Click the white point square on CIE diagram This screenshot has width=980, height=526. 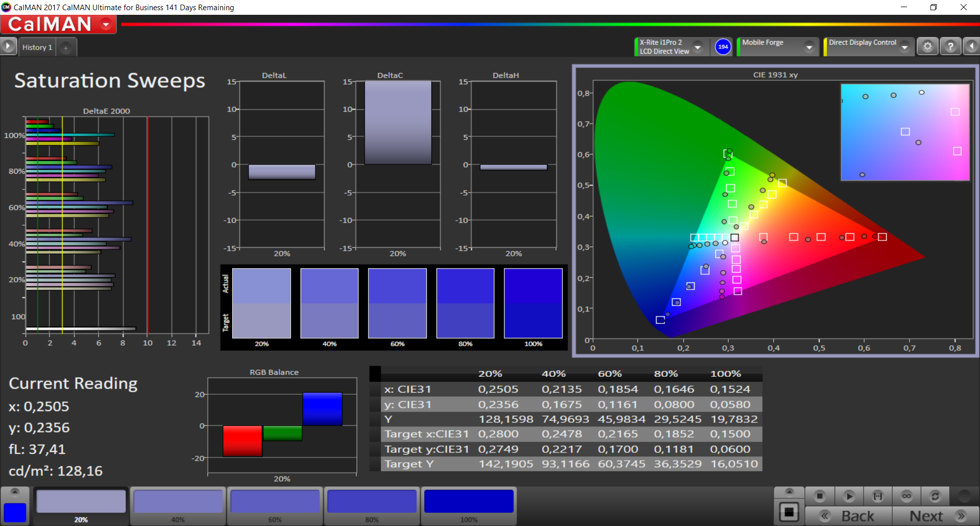pos(734,237)
